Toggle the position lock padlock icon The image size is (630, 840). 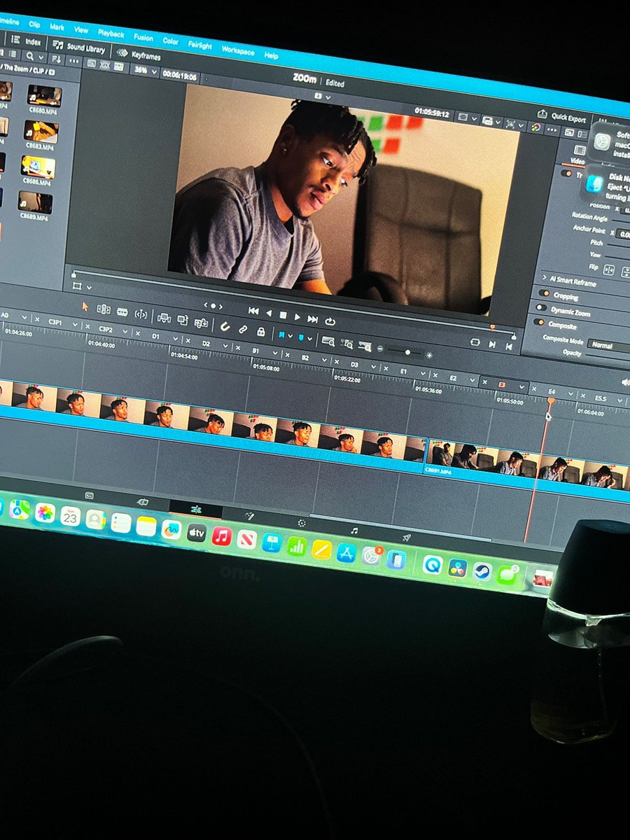tap(260, 330)
